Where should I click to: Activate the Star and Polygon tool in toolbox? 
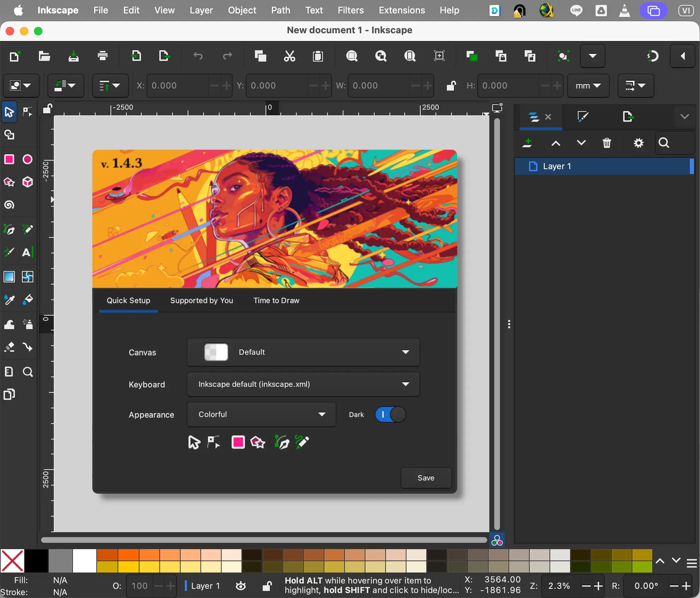pos(9,182)
